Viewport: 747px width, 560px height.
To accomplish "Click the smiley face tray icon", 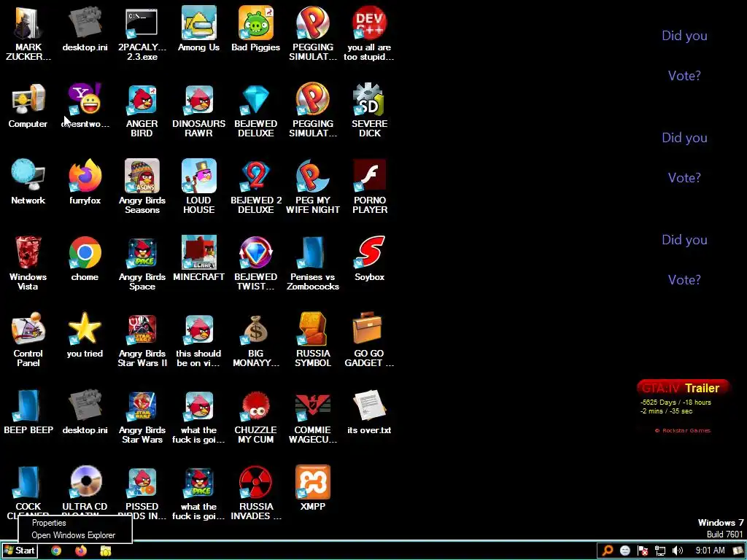I will pyautogui.click(x=625, y=551).
